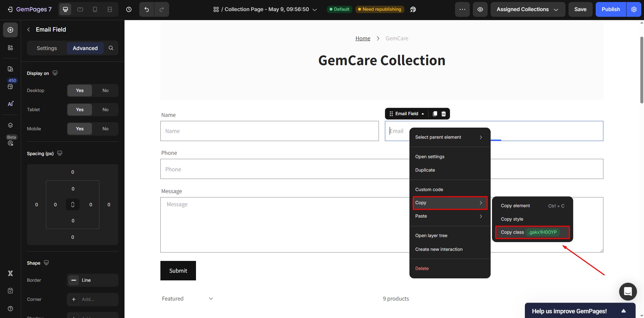
Task: Click into the Name input field
Action: coord(269,131)
